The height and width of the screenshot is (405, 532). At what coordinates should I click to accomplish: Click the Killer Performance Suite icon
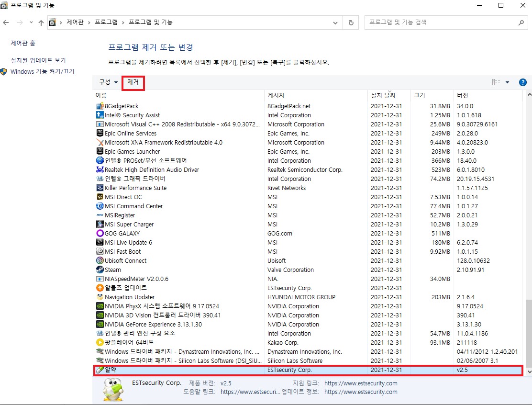[100, 188]
